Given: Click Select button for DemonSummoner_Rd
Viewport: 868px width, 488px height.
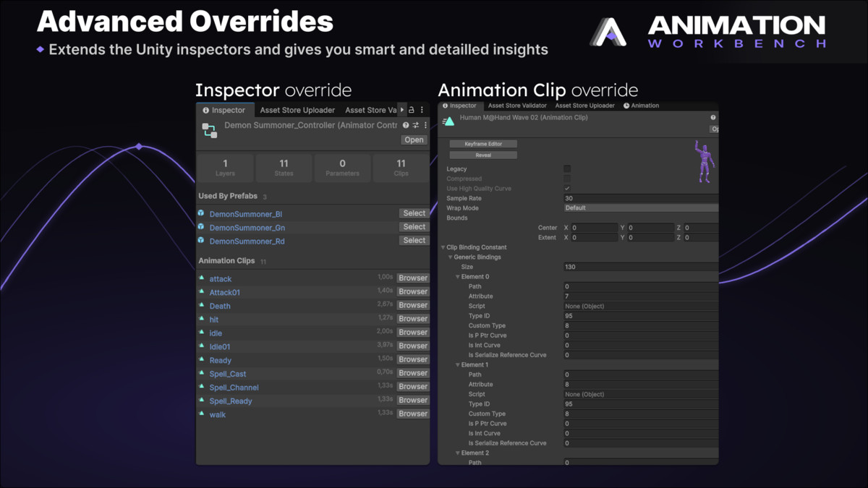Looking at the screenshot, I should point(414,240).
